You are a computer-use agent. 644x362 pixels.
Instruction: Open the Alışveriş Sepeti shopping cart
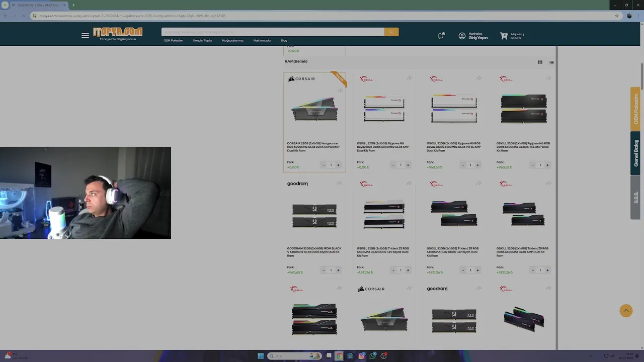click(x=512, y=36)
